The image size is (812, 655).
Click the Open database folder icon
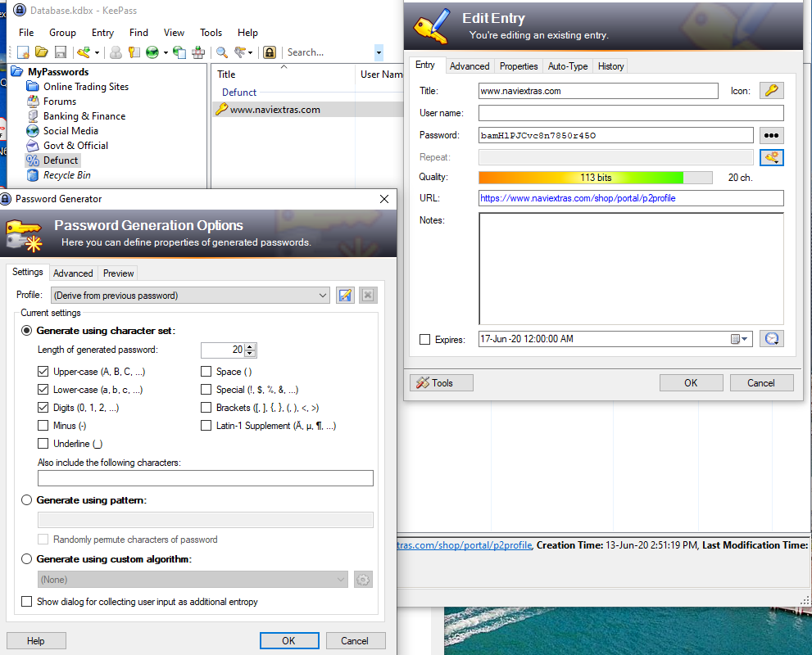(42, 52)
